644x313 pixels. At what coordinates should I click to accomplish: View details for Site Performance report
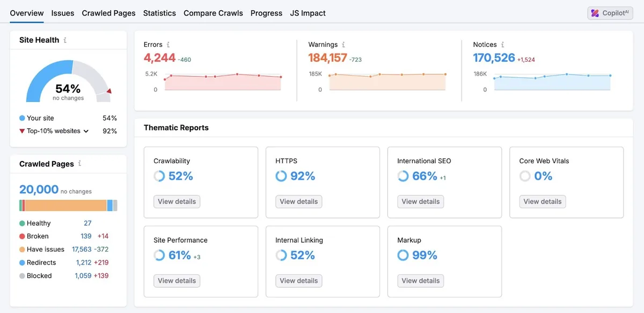point(177,280)
